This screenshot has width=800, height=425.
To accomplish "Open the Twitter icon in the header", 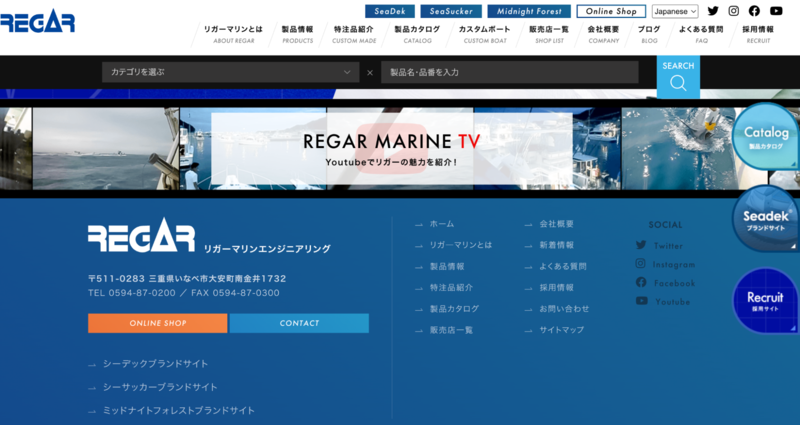I will (x=713, y=11).
